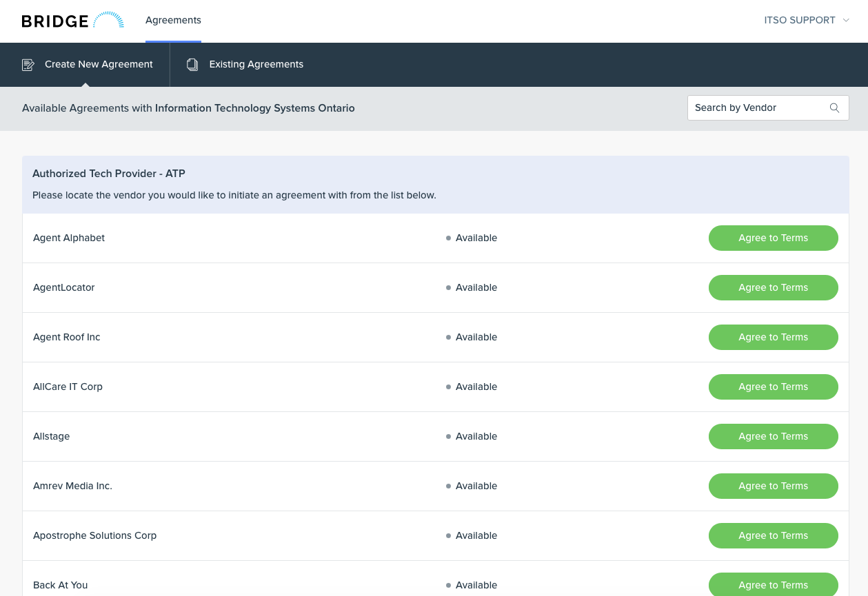Click the Create New Agreement pencil icon
Image resolution: width=868 pixels, height=596 pixels.
click(x=28, y=65)
